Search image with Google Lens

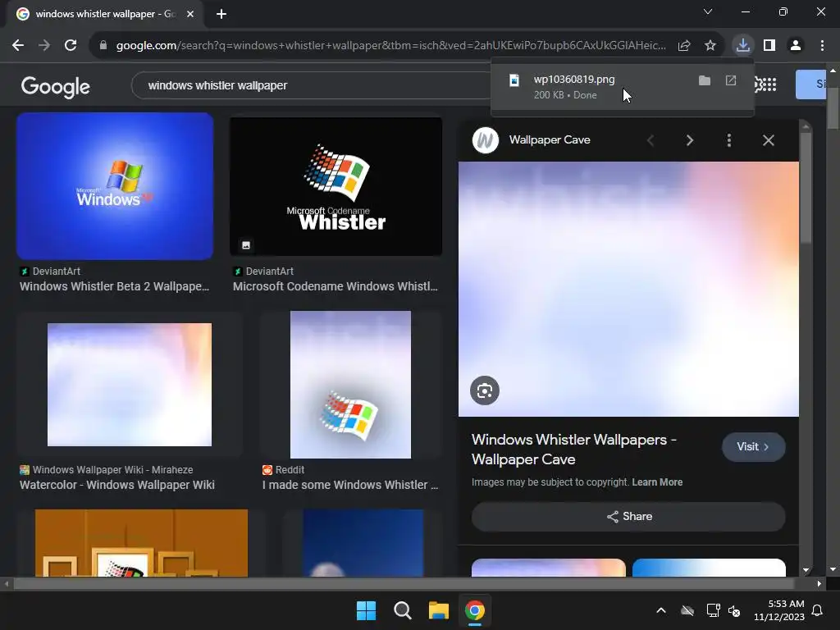coord(485,390)
